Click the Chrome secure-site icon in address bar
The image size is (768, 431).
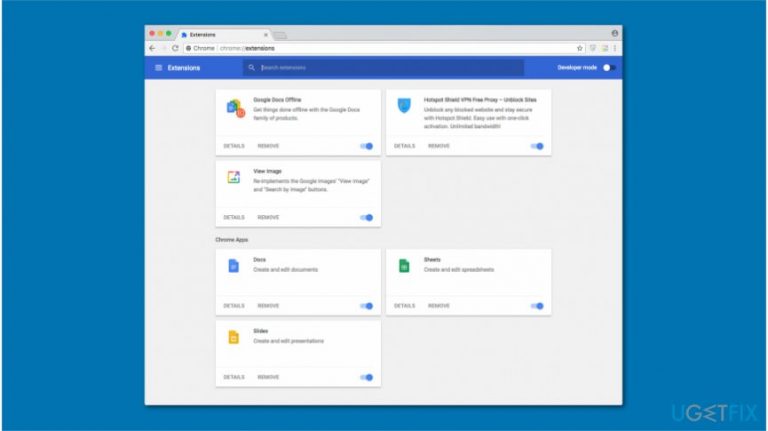189,48
